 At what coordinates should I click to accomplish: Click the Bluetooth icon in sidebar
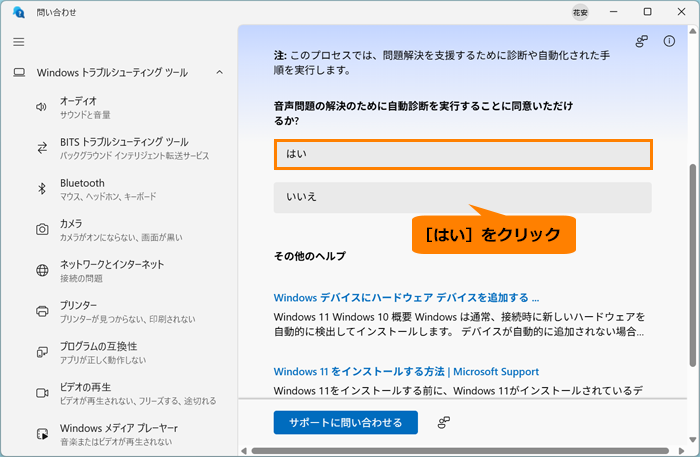click(x=42, y=189)
